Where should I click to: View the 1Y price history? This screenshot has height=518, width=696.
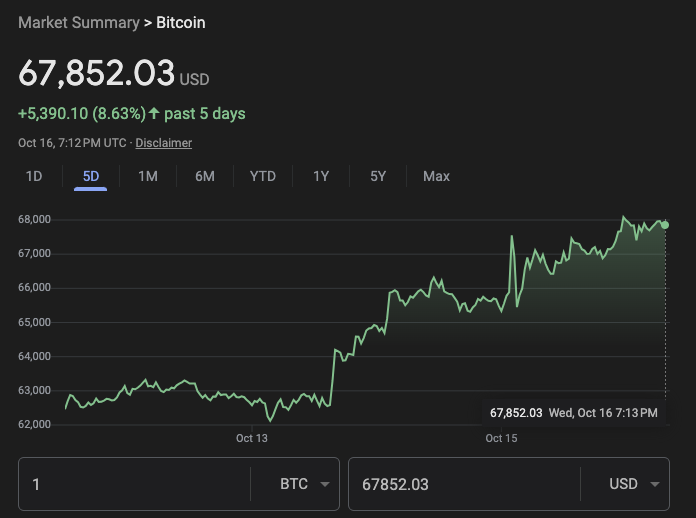coord(321,176)
